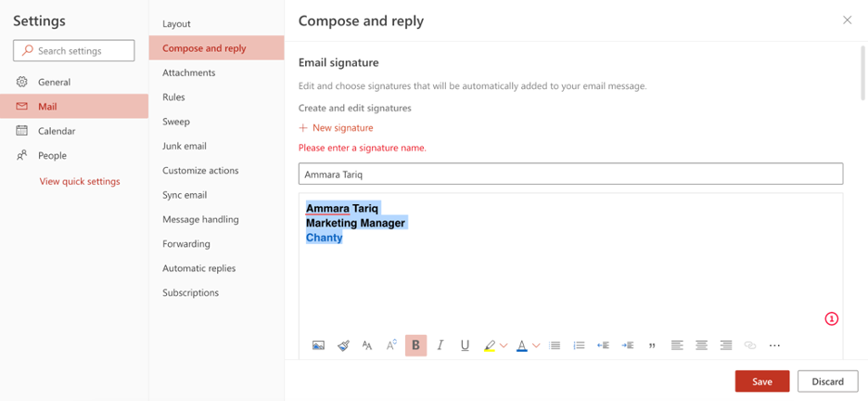Expand the font color dropdown arrow
The height and width of the screenshot is (401, 868).
coord(536,346)
